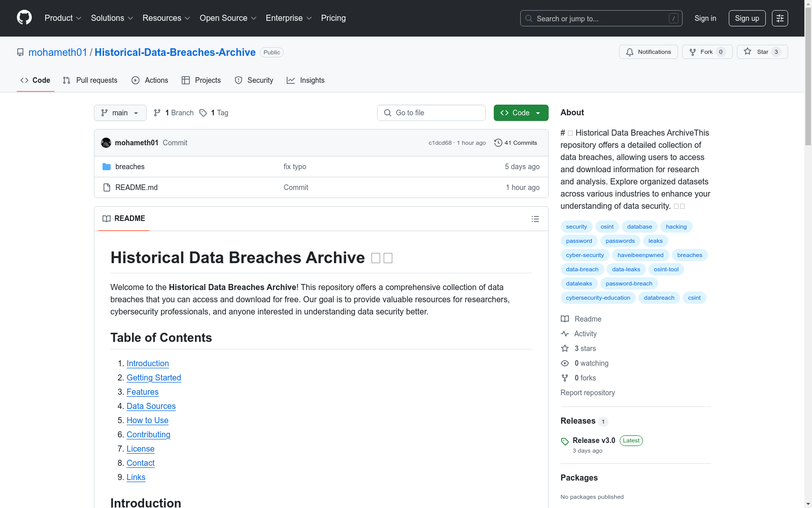Click the tag icon next to 1 Tag
Image resolution: width=812 pixels, height=508 pixels.
pyautogui.click(x=203, y=113)
